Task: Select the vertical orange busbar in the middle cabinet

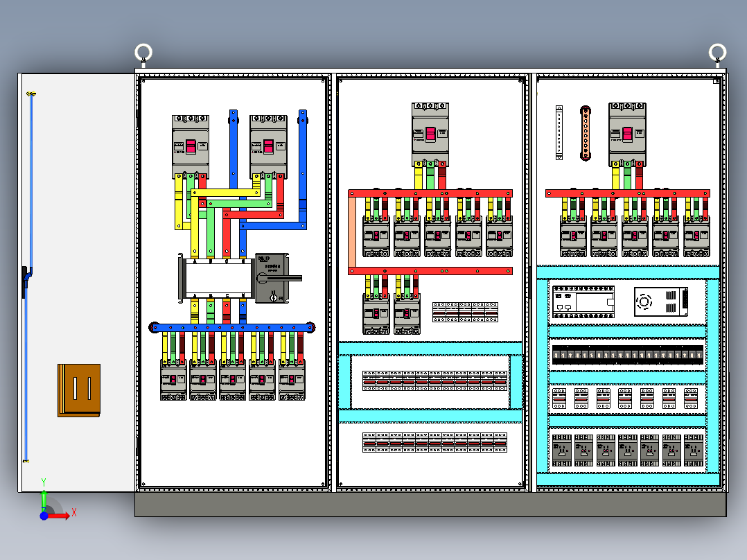Action: coord(352,232)
